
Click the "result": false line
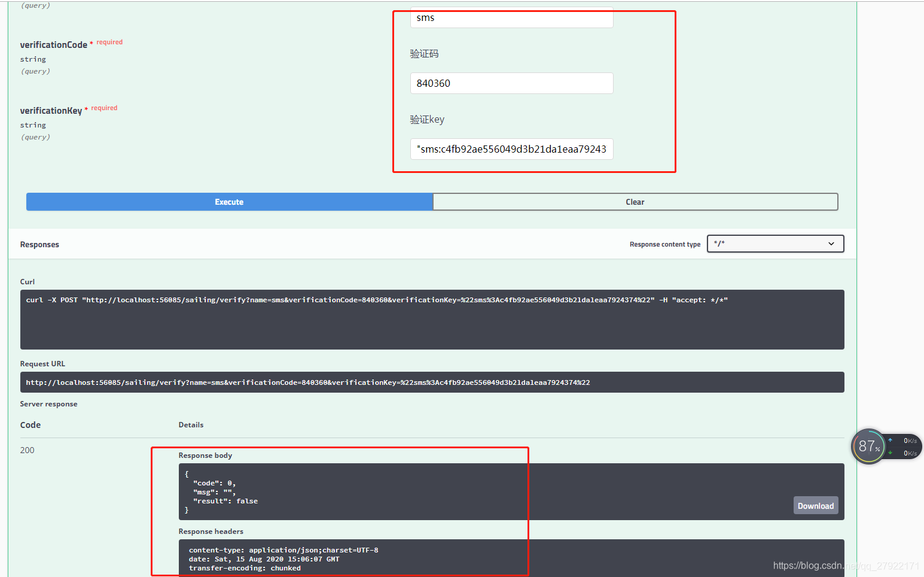[225, 501]
